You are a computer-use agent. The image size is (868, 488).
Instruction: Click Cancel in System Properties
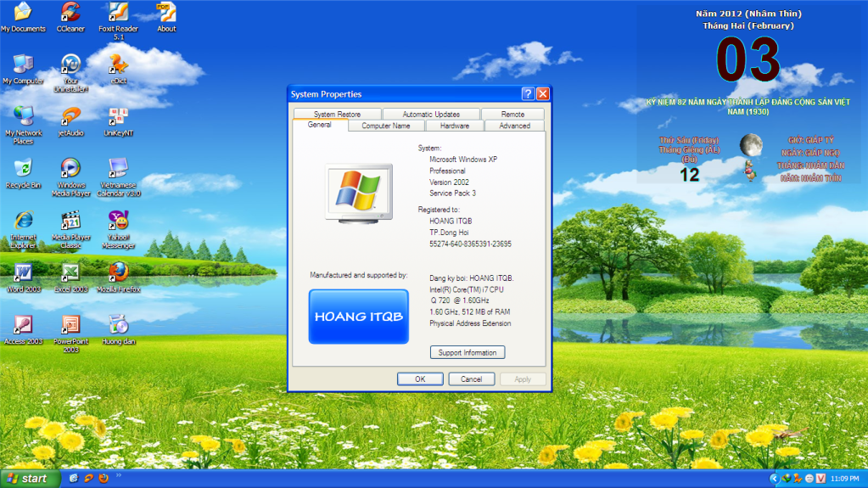tap(471, 379)
